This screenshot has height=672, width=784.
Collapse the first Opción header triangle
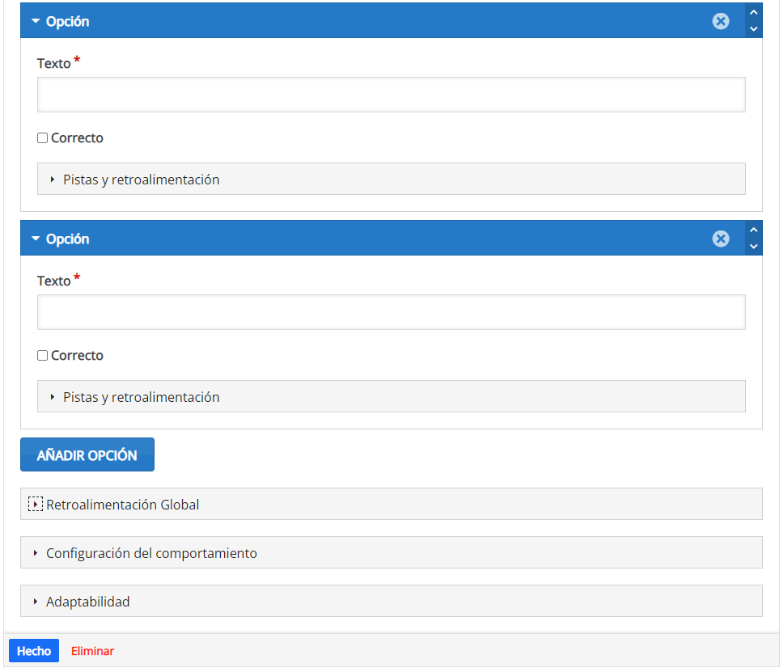tap(36, 22)
